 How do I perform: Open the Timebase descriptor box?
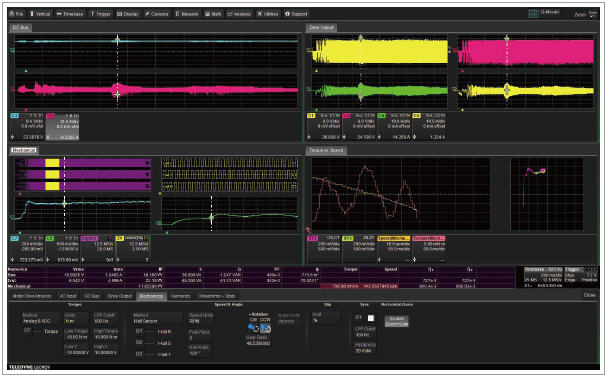point(543,277)
